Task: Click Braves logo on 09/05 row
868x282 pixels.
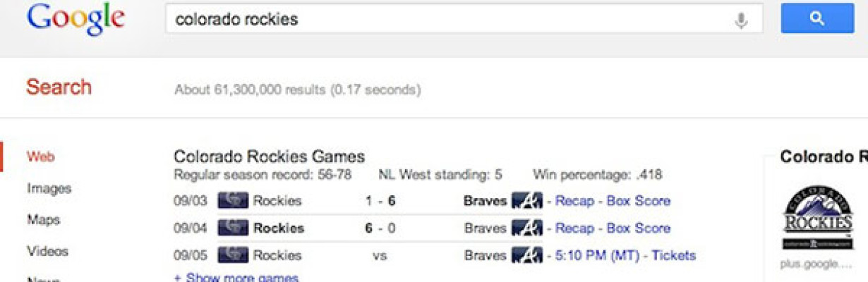Action: pyautogui.click(x=526, y=255)
